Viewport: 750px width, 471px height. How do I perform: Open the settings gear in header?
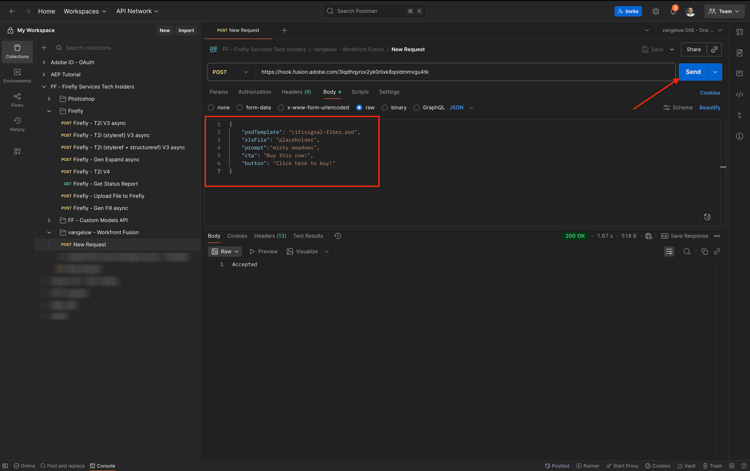click(x=656, y=11)
